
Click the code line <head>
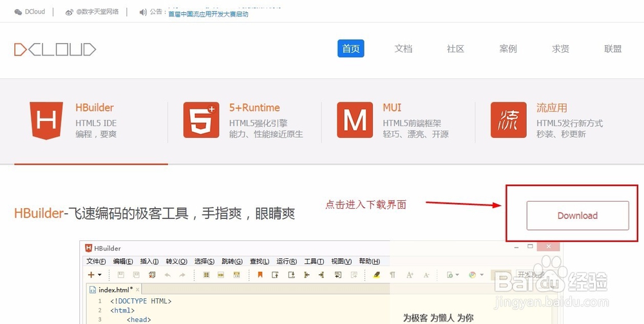(139, 319)
